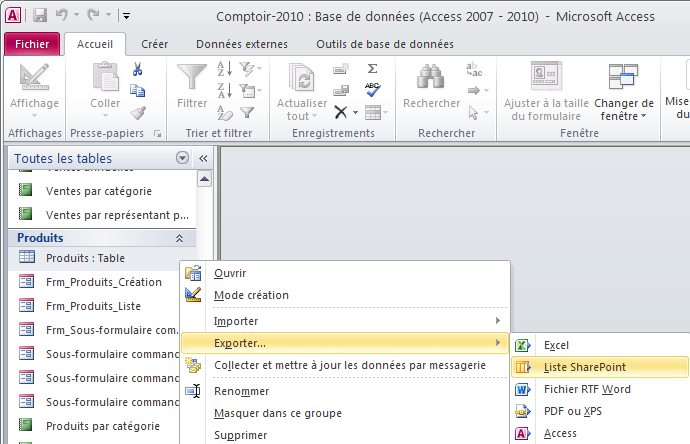Click the Save icon in quick access toolbar

coord(41,15)
